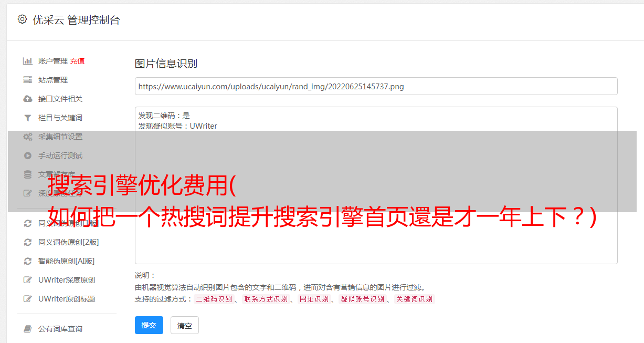Click the 联系方式识别 tag
This screenshot has height=343, width=644.
[266, 299]
